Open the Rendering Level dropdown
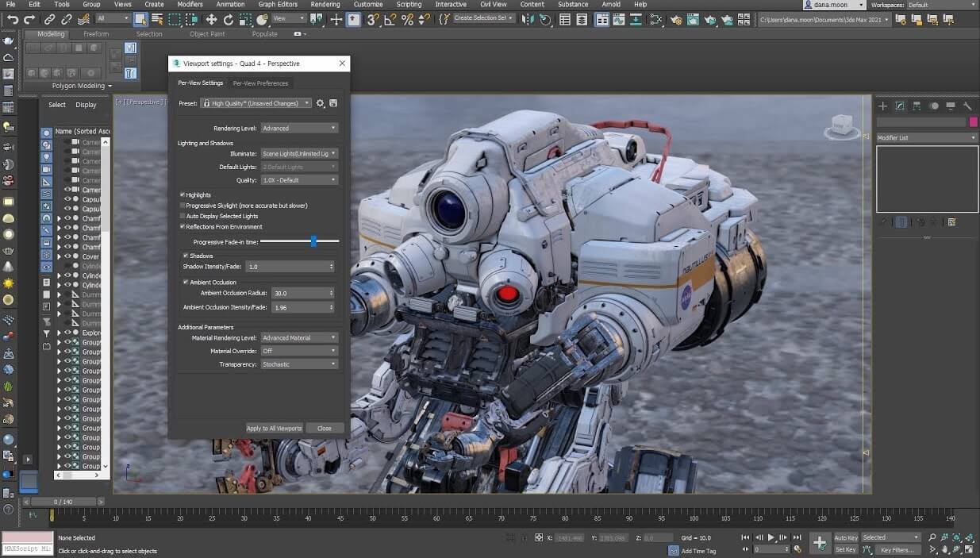 [x=299, y=128]
